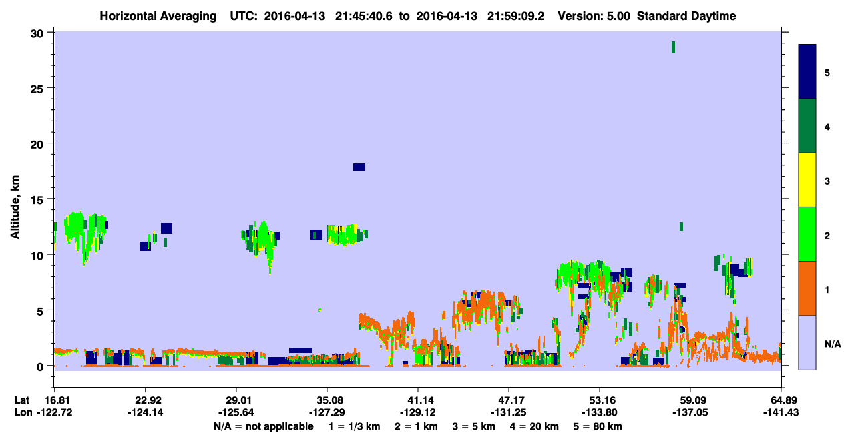Click the start time '21:45:40.6' in title

[x=364, y=16]
